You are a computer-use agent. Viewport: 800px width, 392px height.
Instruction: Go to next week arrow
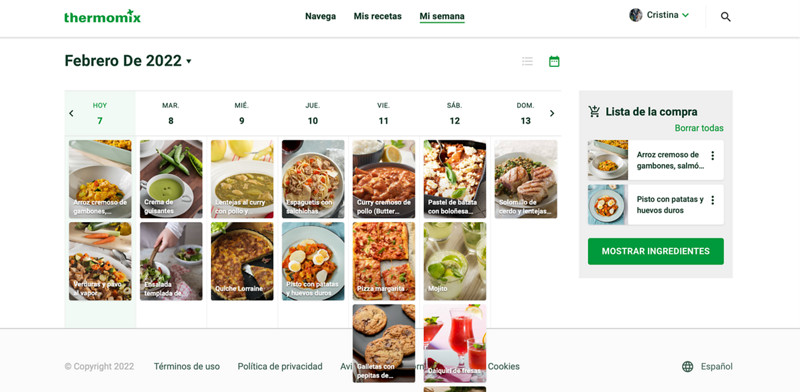[552, 113]
